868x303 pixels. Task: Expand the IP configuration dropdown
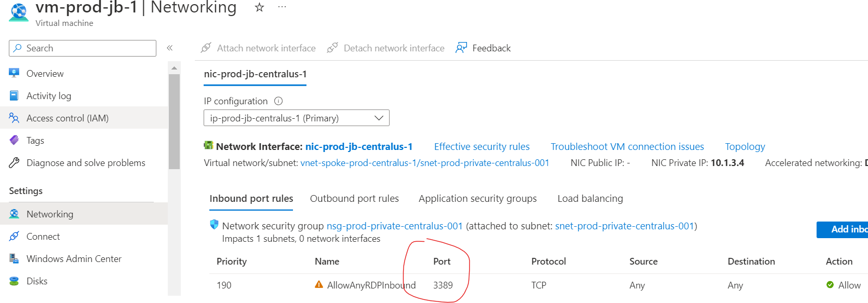[379, 118]
